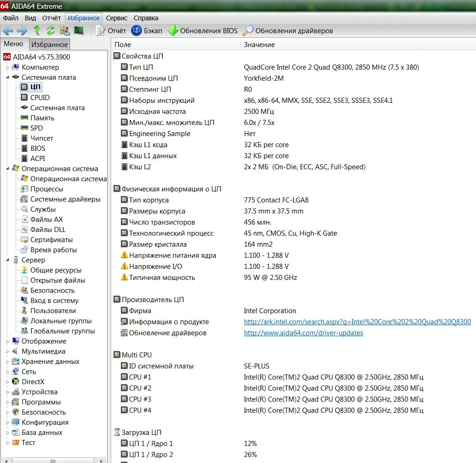
Task: Select the Yorkfield-2M value
Action: [x=263, y=78]
